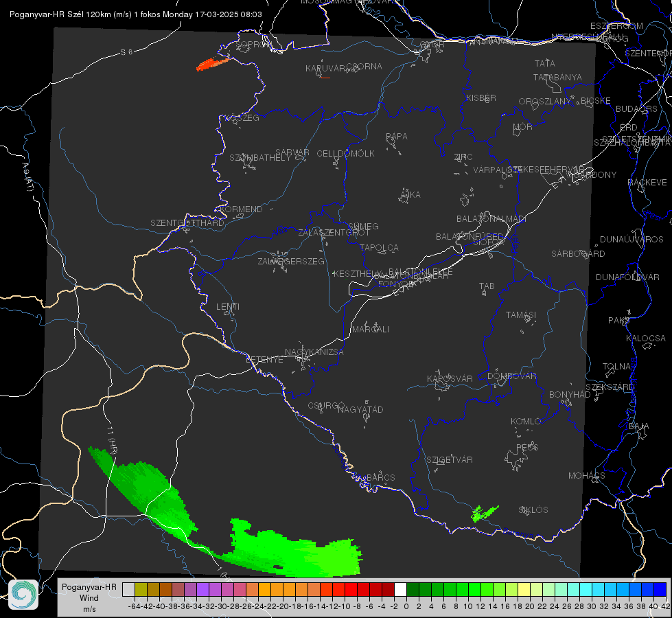This screenshot has width=672, height=618.
Task: Click the SZOMBATHELY city label
Action: pyautogui.click(x=260, y=157)
